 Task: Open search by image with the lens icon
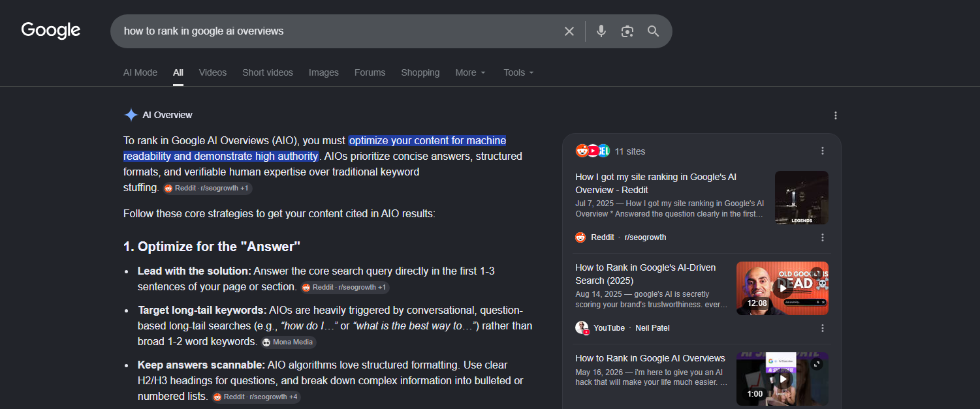point(627,31)
